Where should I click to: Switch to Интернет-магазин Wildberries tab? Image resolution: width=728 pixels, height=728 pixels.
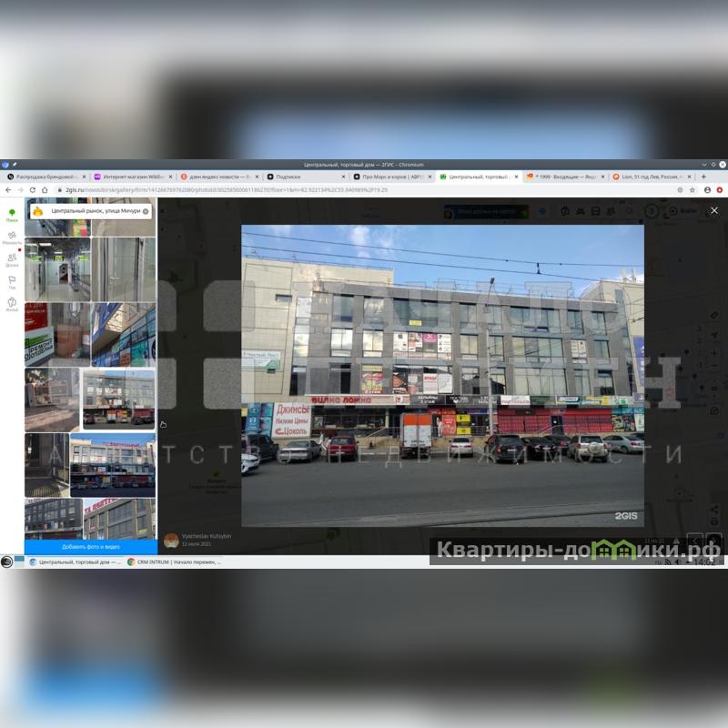(x=132, y=177)
